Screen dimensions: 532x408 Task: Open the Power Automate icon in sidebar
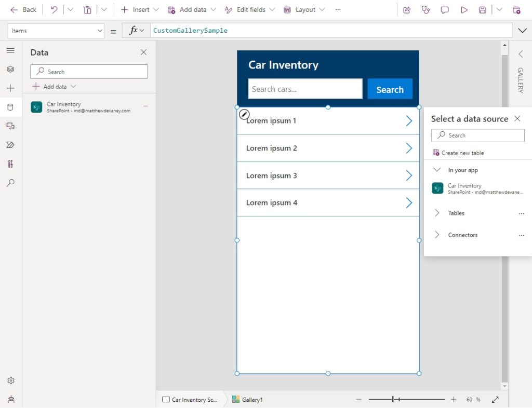(10, 145)
